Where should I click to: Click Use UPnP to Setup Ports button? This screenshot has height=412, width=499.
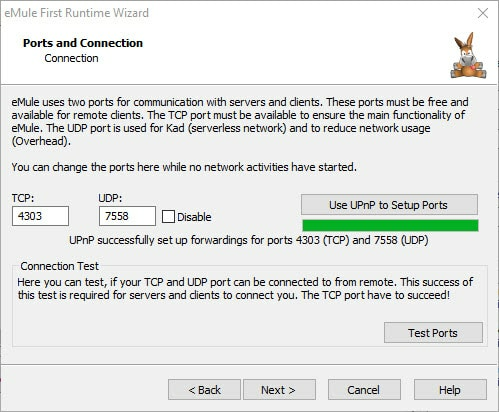click(x=389, y=205)
